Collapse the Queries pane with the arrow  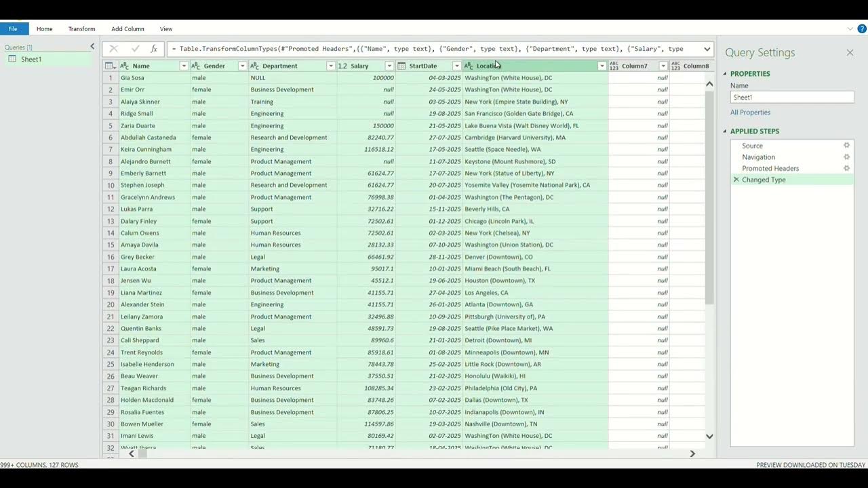(92, 47)
